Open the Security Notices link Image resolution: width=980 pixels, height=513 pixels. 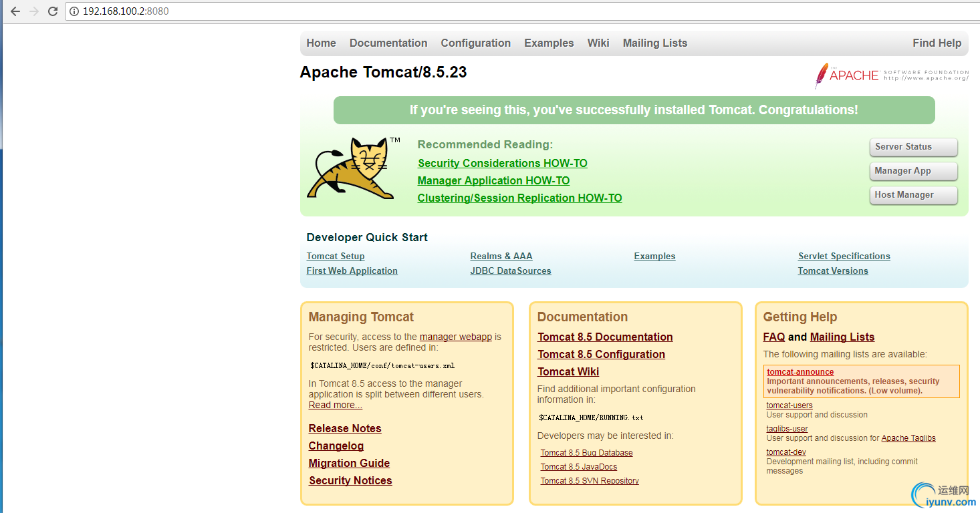(x=350, y=480)
